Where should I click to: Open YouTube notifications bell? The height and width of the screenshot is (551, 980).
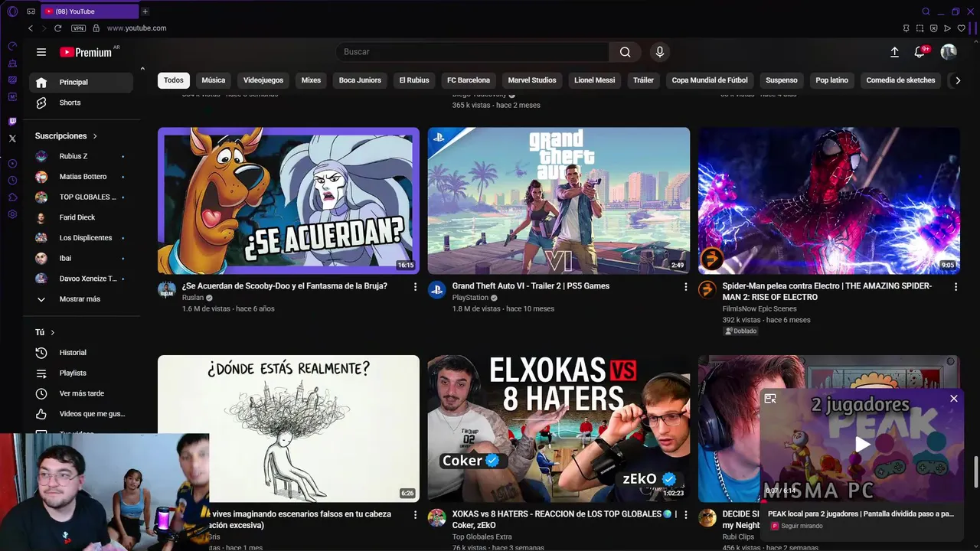click(920, 52)
